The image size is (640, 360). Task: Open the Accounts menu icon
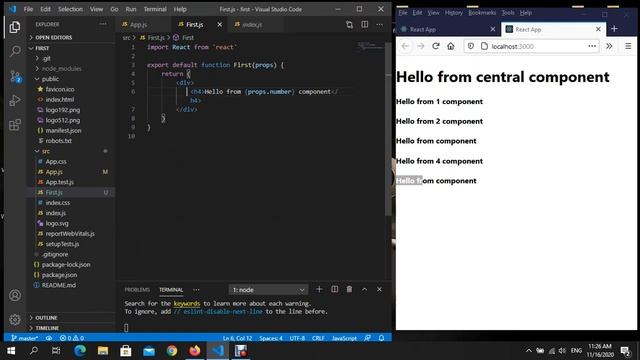pos(15,295)
